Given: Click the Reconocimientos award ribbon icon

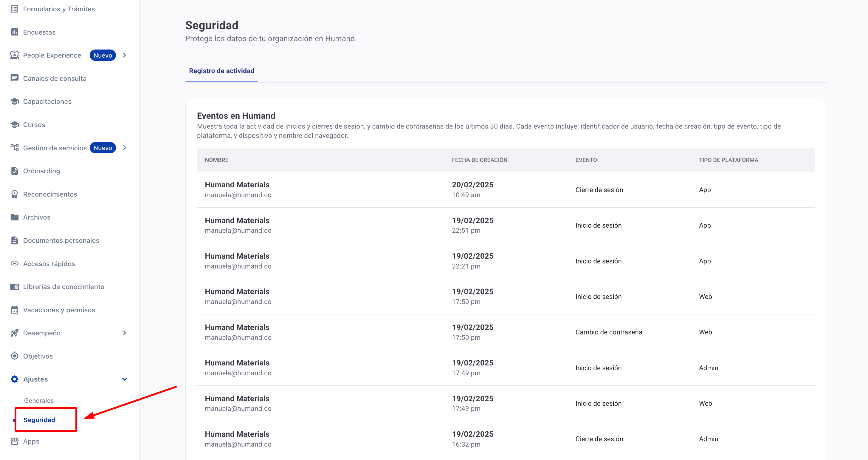Looking at the screenshot, I should click(15, 194).
